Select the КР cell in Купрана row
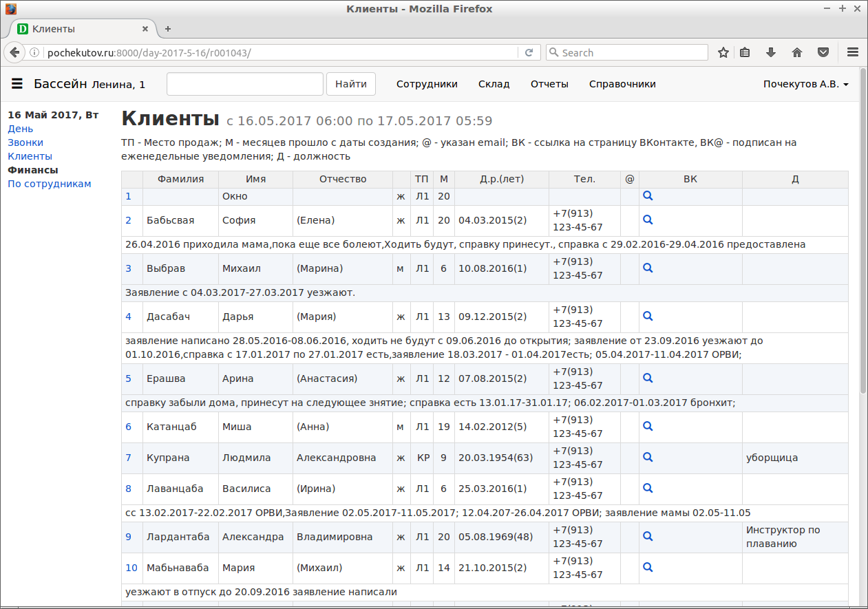 [x=422, y=458]
